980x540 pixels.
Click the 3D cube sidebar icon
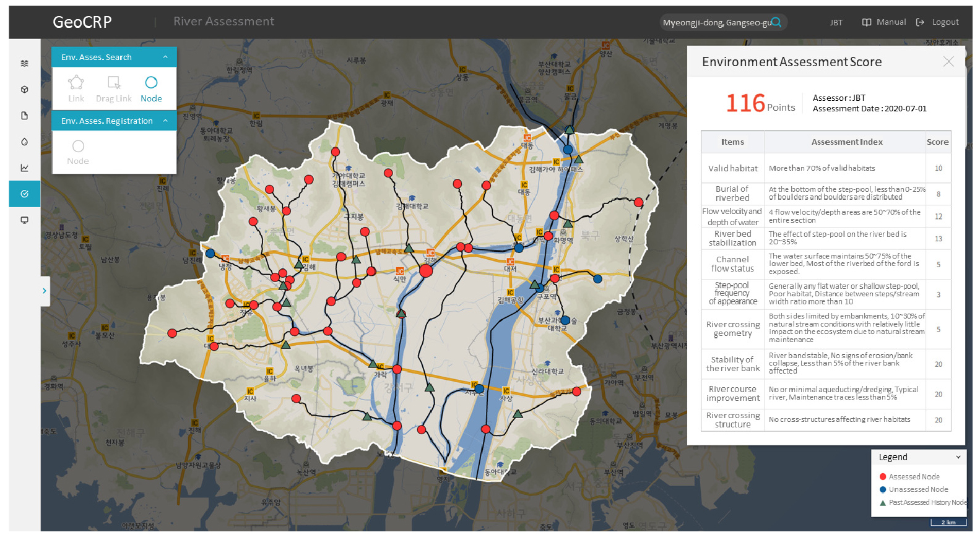coord(25,90)
